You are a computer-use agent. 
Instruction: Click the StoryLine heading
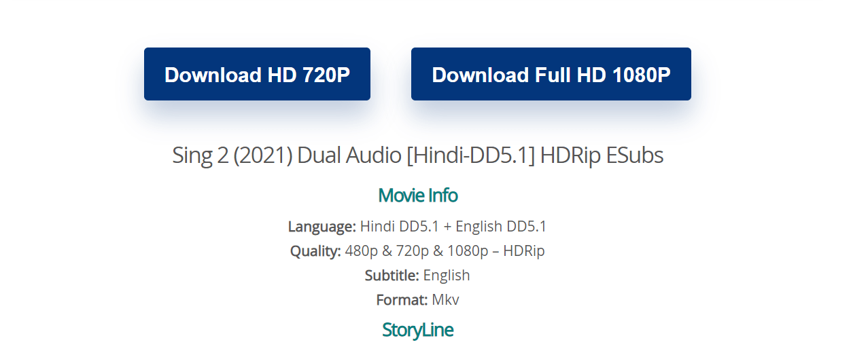click(418, 330)
